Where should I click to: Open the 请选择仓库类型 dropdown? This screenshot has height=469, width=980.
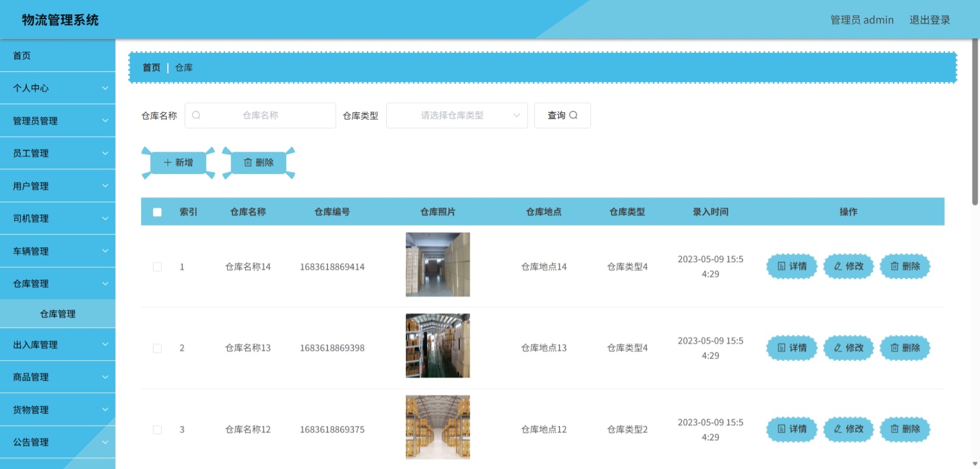[x=457, y=116]
